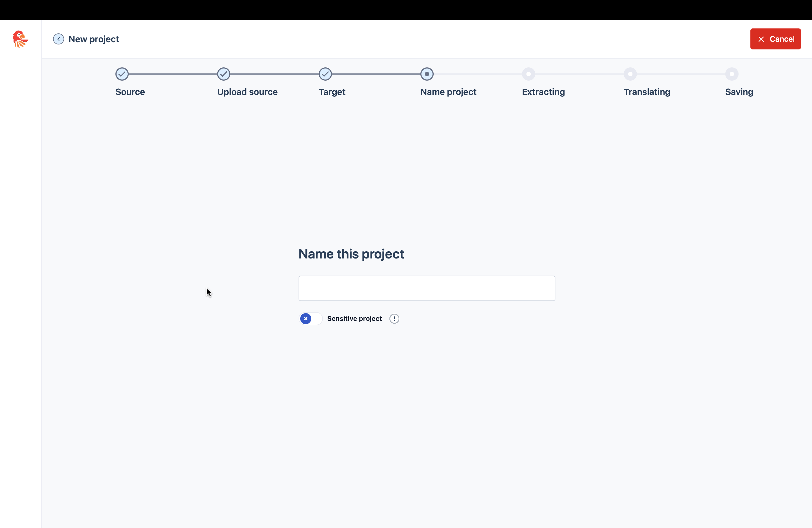Click the Name project step label
The image size is (812, 528).
pos(448,92)
